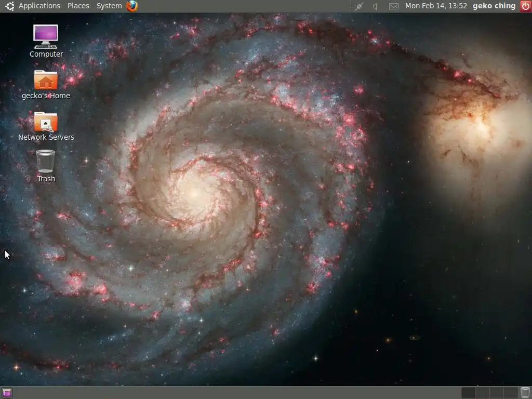Click the "gecko's Home" label text
Image resolution: width=532 pixels, height=399 pixels.
(46, 96)
